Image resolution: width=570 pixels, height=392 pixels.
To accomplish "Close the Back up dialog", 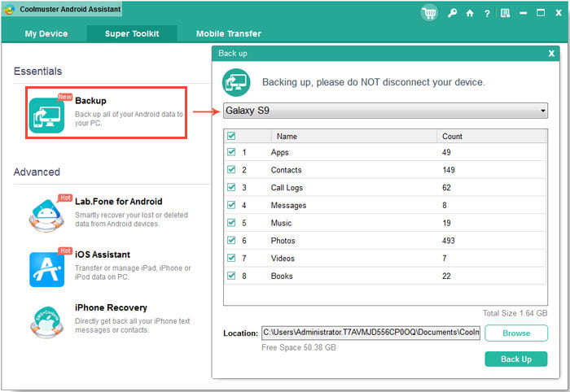I will (x=551, y=53).
